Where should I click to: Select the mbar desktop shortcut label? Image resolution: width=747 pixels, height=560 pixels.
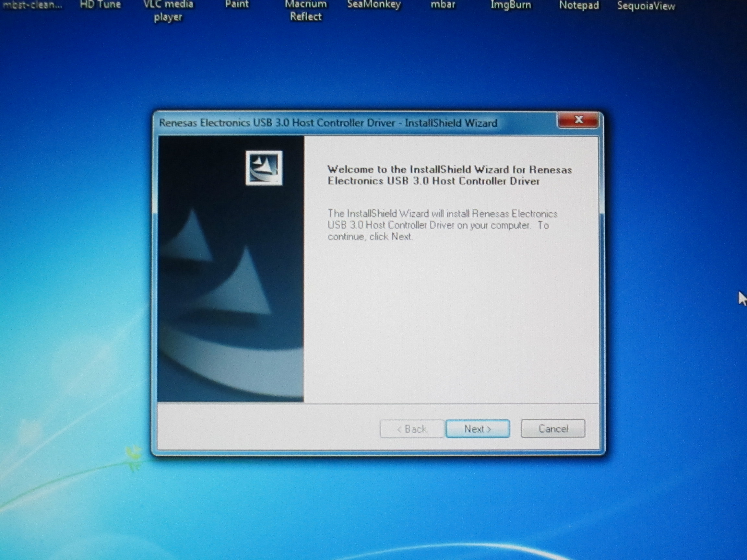point(443,5)
